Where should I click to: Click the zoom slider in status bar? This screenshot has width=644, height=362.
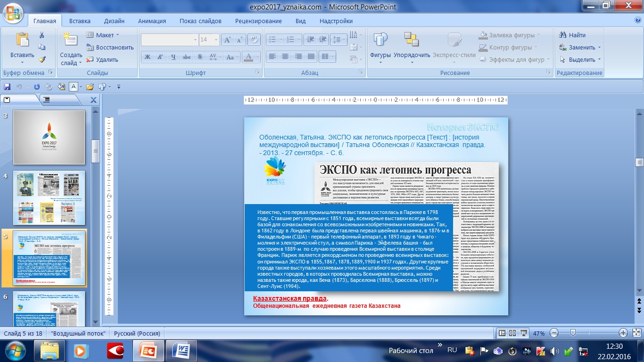coord(573,333)
